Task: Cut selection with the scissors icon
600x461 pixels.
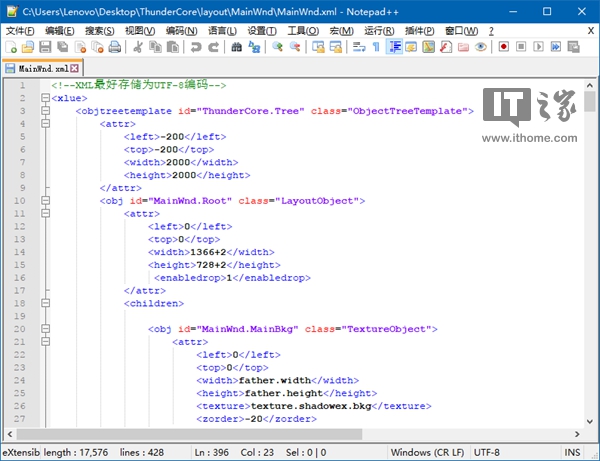Action: (x=138, y=47)
